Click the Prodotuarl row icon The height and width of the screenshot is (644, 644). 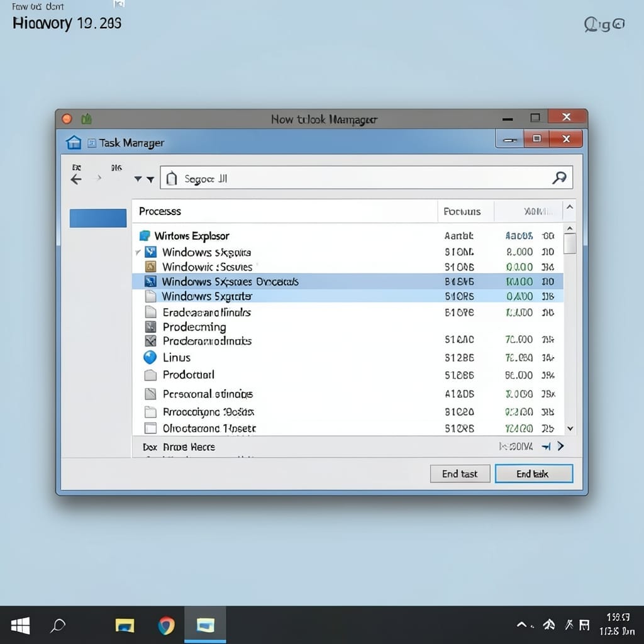tap(151, 375)
